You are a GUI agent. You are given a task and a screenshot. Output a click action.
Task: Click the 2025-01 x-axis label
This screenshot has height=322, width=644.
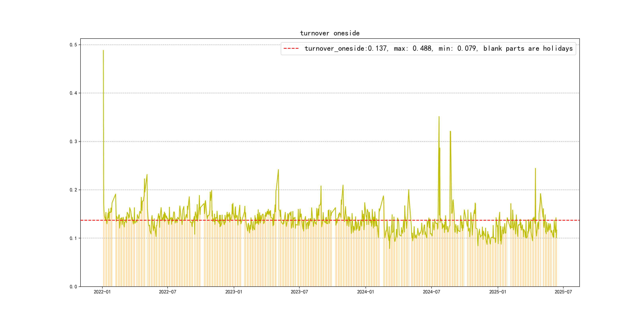[x=498, y=292]
